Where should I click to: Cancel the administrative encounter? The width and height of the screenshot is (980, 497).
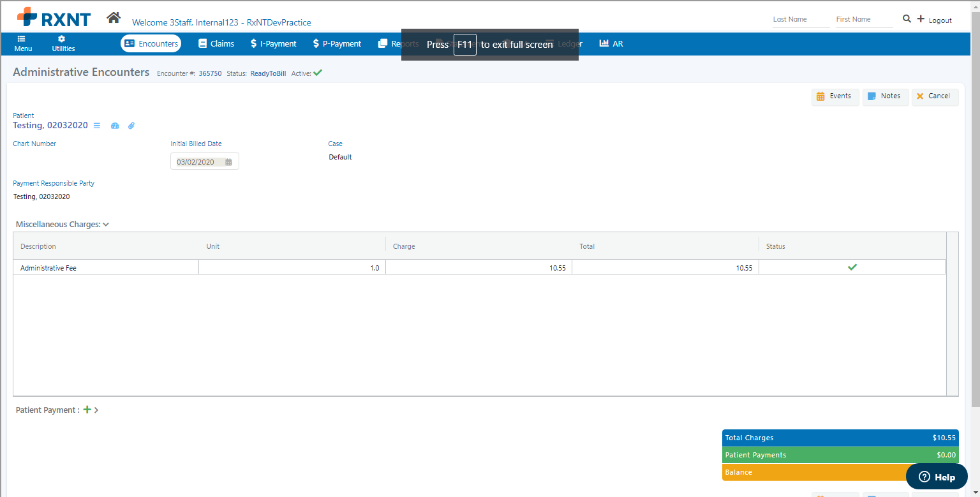(x=935, y=96)
